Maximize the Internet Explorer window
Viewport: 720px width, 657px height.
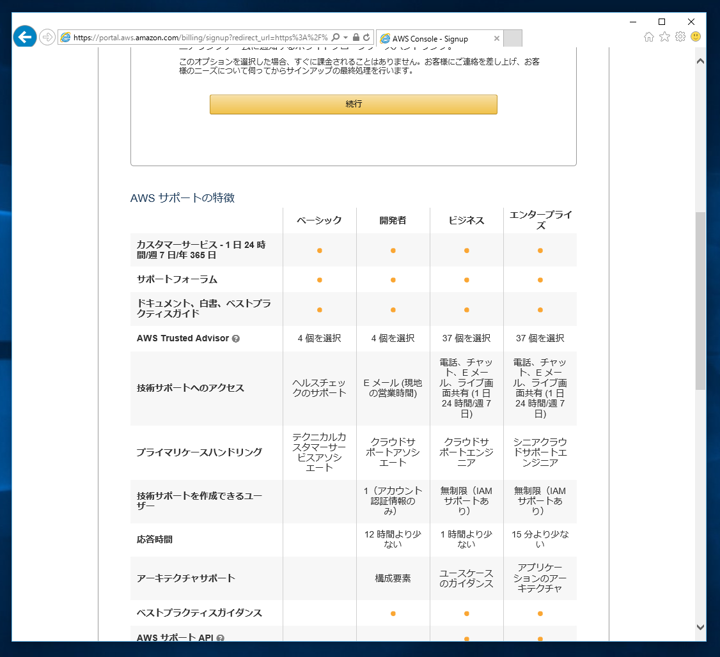click(662, 22)
